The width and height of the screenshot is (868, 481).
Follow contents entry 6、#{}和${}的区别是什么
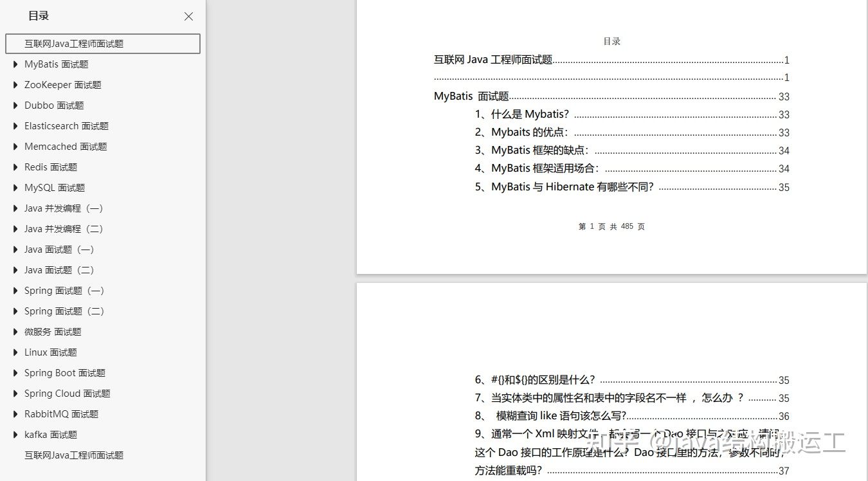point(632,380)
